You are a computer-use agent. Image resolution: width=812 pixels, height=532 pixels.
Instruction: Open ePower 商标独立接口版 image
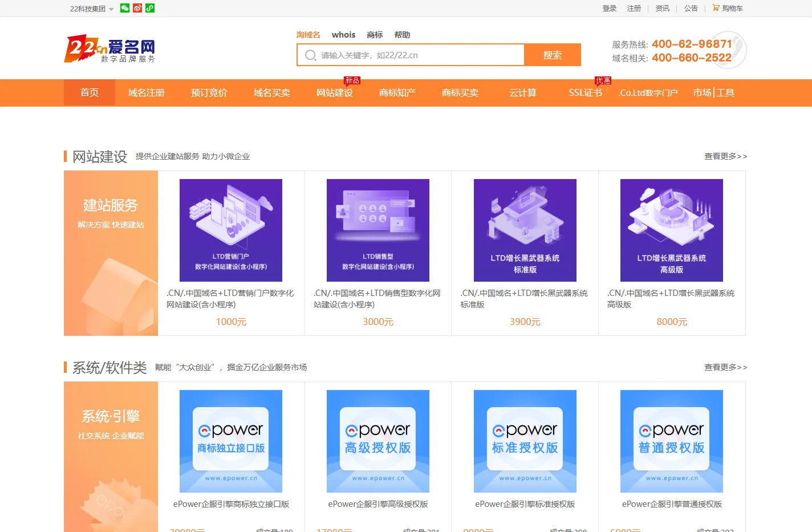tap(231, 441)
